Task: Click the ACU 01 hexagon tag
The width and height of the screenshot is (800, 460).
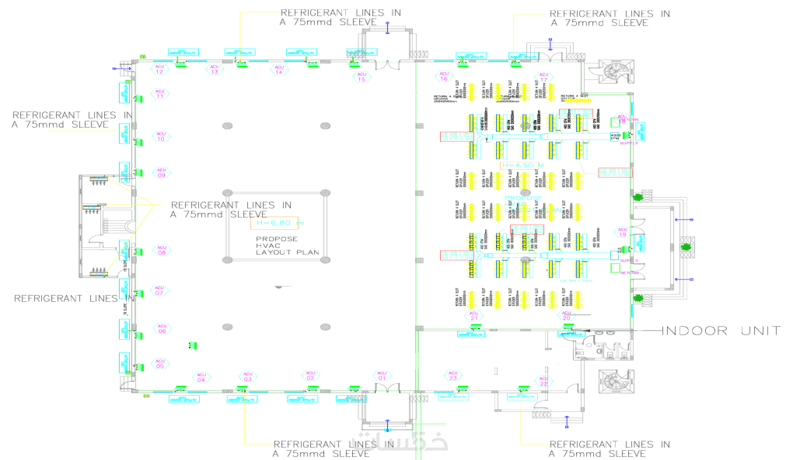Action: click(382, 376)
